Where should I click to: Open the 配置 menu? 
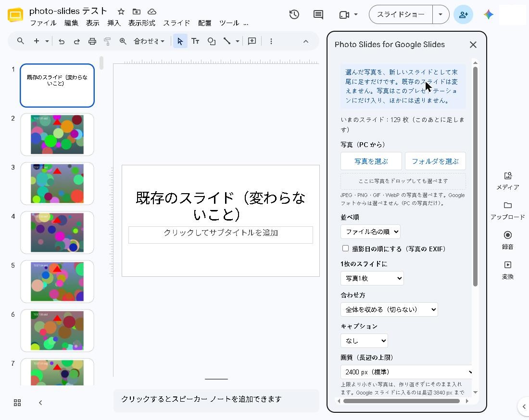pyautogui.click(x=204, y=23)
